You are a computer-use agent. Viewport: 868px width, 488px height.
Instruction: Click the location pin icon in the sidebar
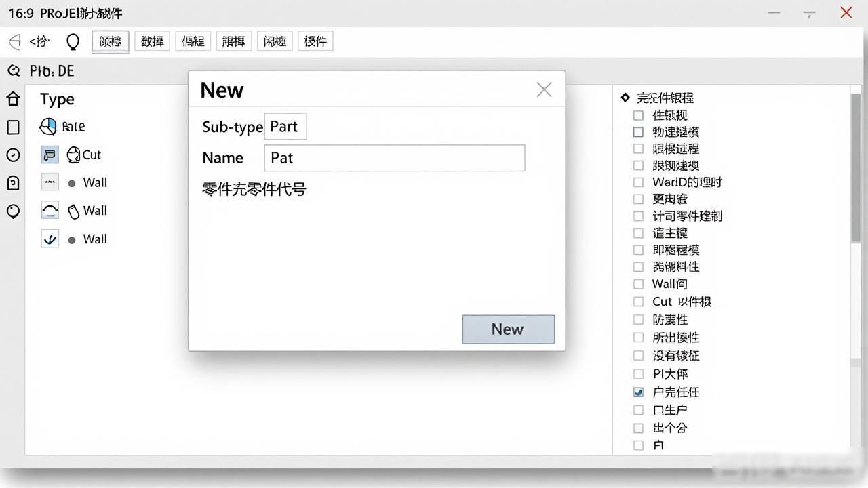[13, 211]
